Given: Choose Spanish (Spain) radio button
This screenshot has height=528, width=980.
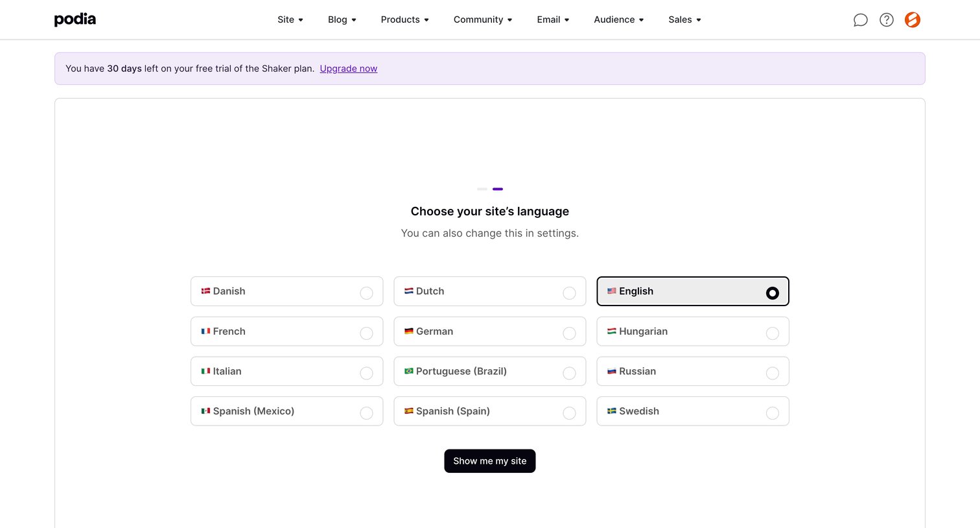Looking at the screenshot, I should 569,413.
